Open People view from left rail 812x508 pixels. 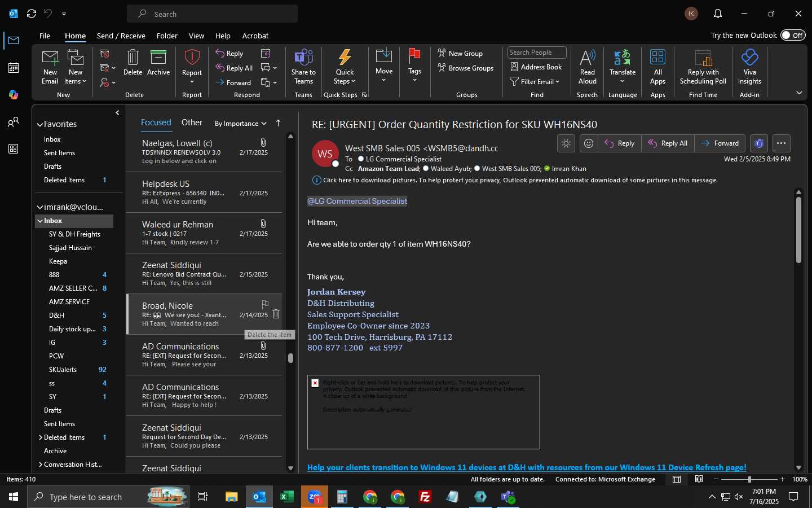click(x=14, y=122)
